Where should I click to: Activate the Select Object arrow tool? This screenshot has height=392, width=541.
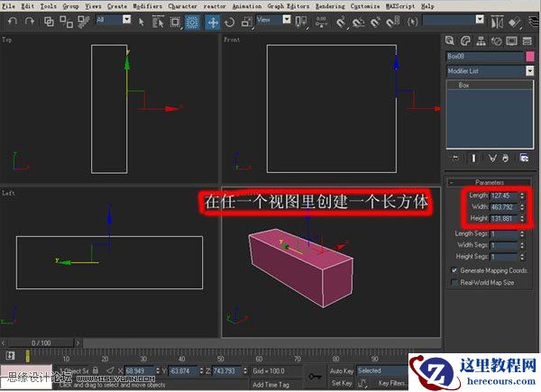coord(142,22)
